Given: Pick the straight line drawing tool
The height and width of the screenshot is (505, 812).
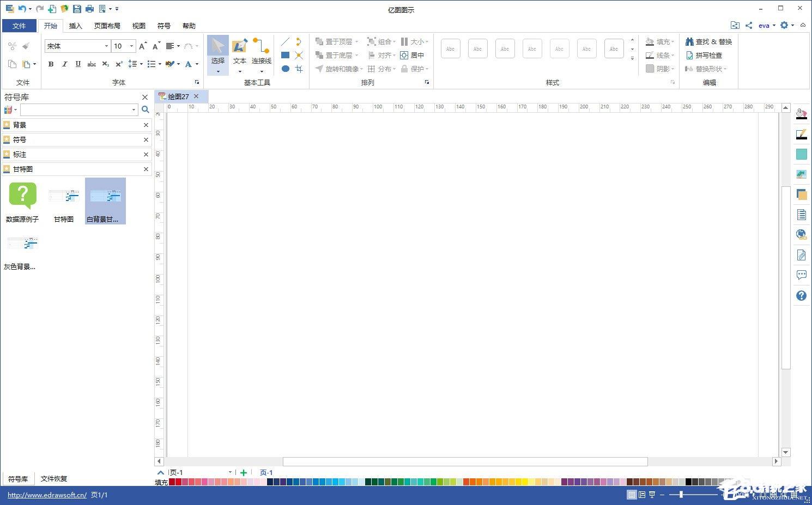Looking at the screenshot, I should [285, 41].
